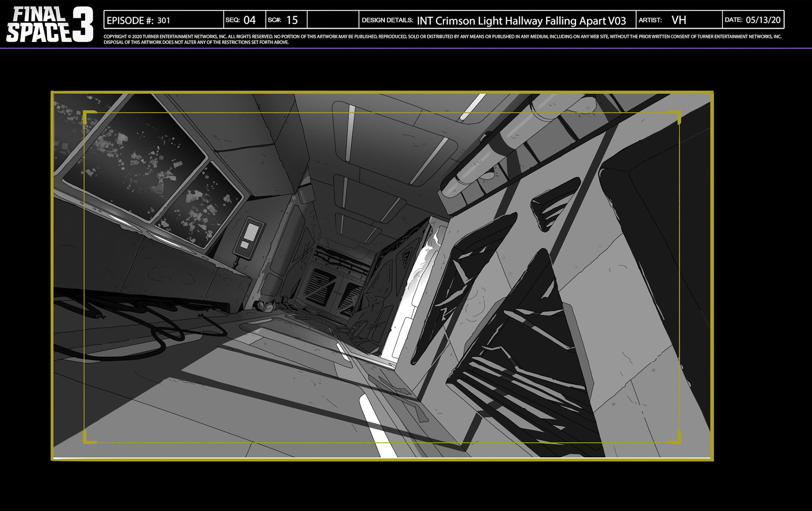
Task: Click the Design Details hallway title text
Action: 521,21
